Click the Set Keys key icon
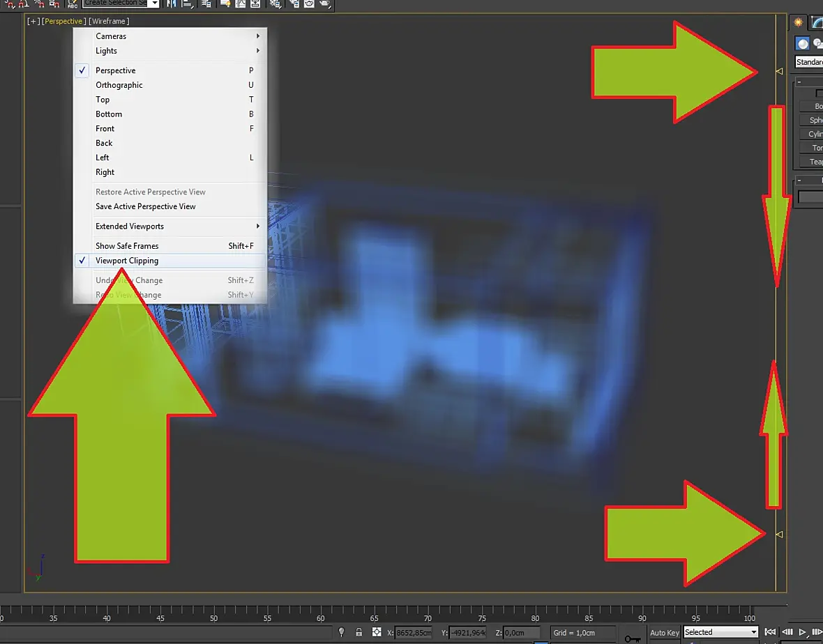The width and height of the screenshot is (823, 644). tap(633, 638)
